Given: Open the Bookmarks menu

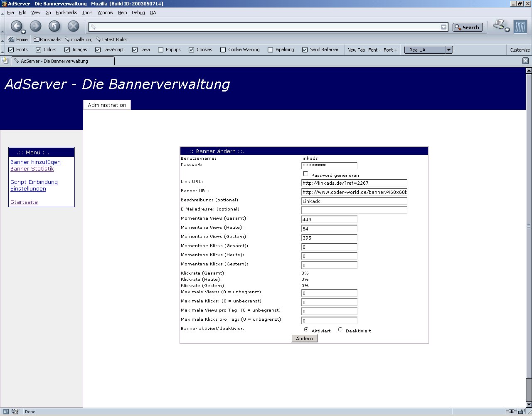Looking at the screenshot, I should [x=66, y=12].
